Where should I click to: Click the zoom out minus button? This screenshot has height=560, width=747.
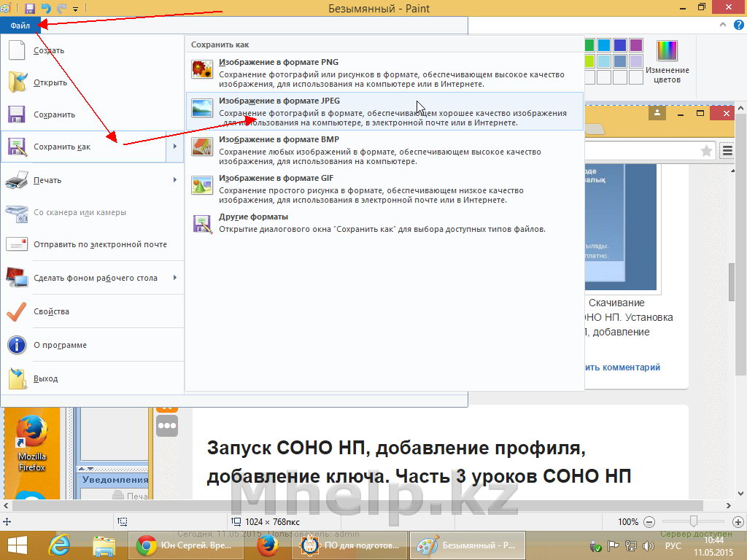tap(649, 522)
